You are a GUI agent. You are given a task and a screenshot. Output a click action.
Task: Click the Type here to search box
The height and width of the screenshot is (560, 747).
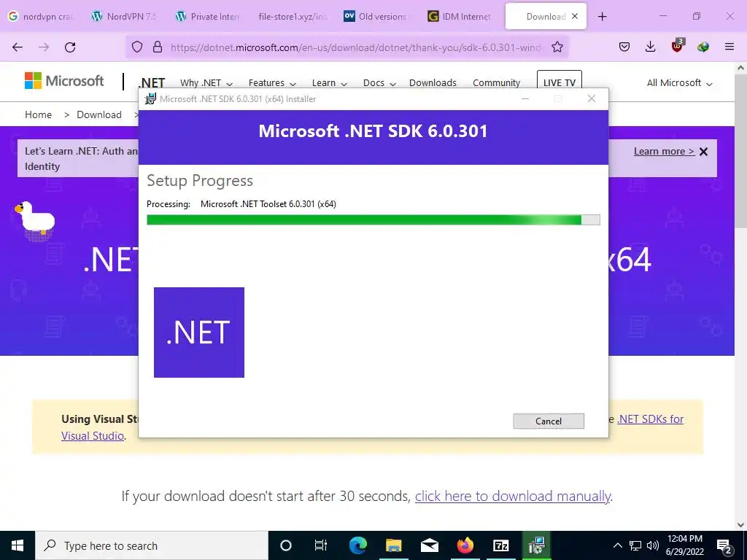[152, 545]
